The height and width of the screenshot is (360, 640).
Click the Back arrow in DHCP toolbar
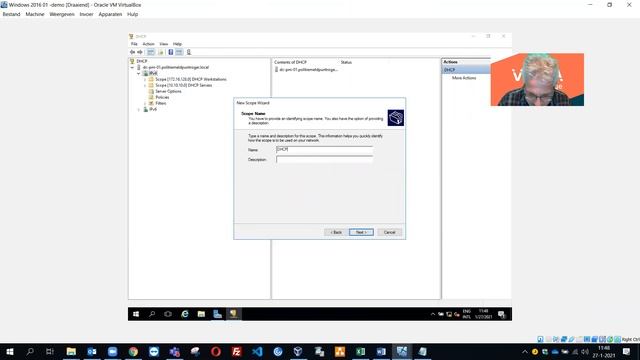[132, 52]
